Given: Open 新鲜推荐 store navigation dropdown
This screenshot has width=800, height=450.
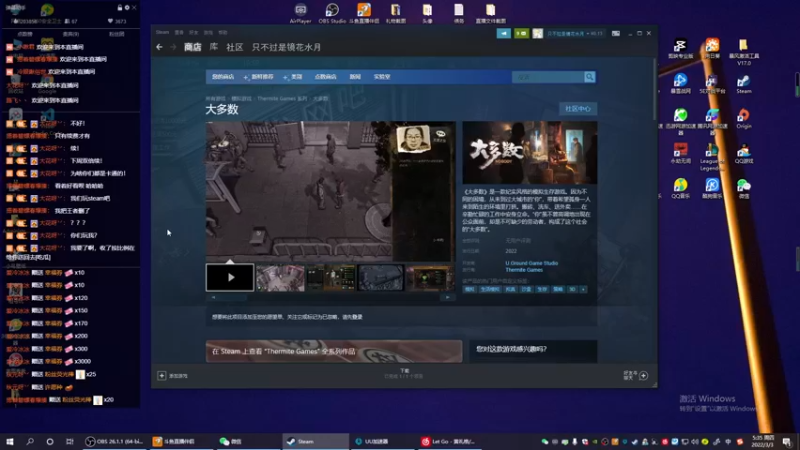Looking at the screenshot, I should click(259, 77).
